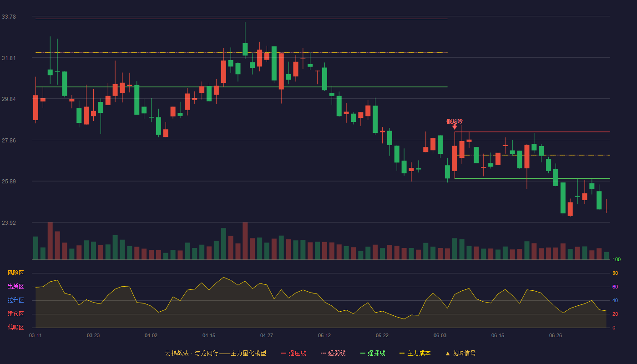Click the 出货区 zone label
The width and height of the screenshot is (637, 364).
tap(15, 287)
